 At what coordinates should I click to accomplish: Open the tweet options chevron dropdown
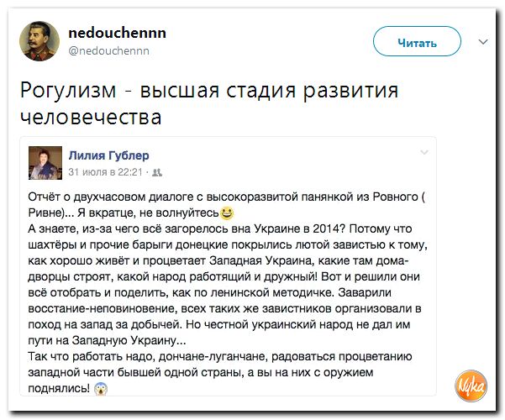[482, 41]
